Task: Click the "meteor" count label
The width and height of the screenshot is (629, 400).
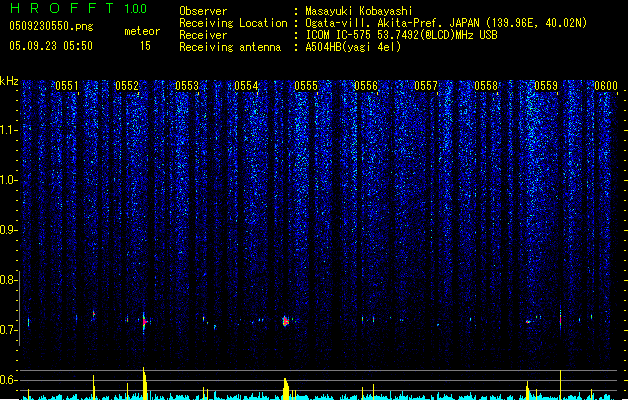Action: point(142,31)
